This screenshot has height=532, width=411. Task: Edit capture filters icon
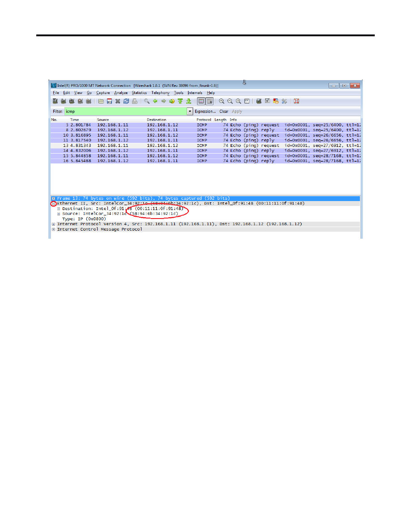click(259, 101)
